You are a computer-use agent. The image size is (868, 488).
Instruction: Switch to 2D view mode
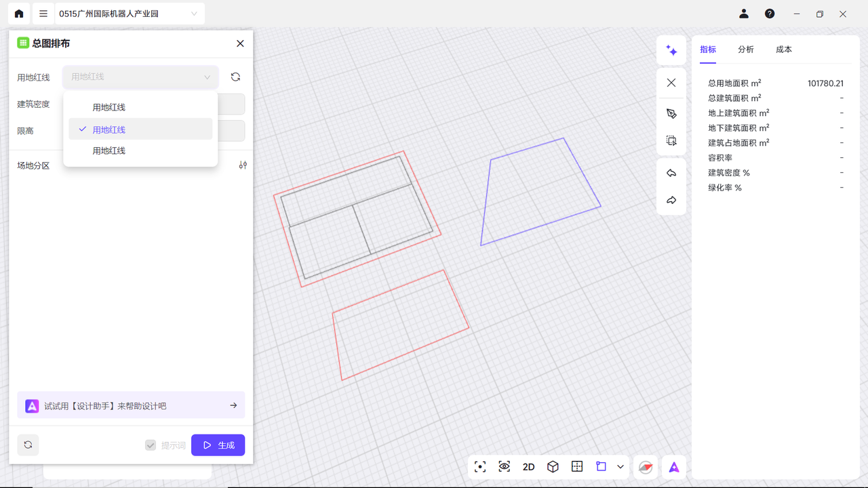click(528, 467)
